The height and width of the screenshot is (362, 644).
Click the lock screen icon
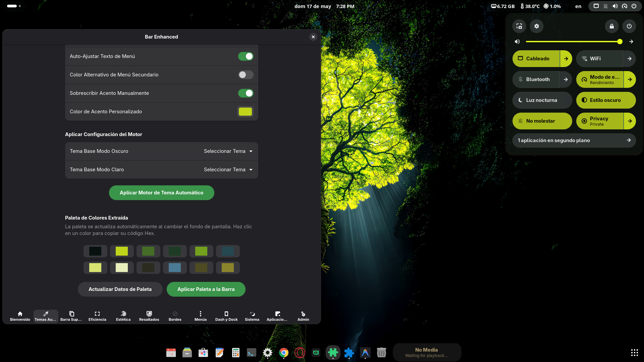611,26
